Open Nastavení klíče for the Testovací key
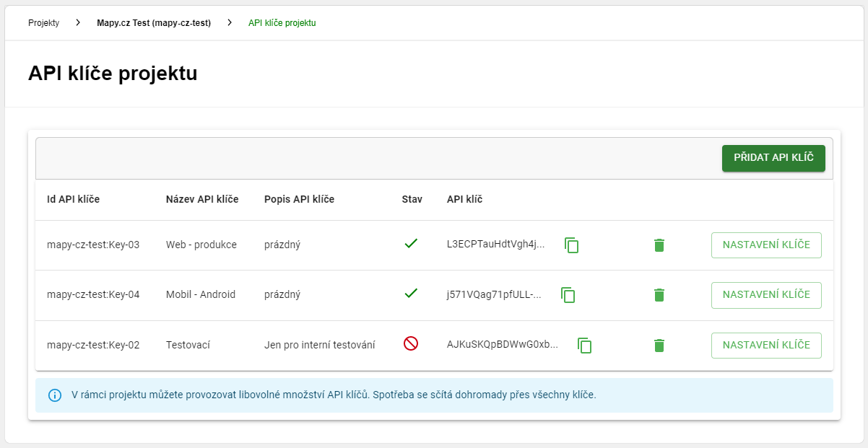868x448 pixels. tap(766, 345)
